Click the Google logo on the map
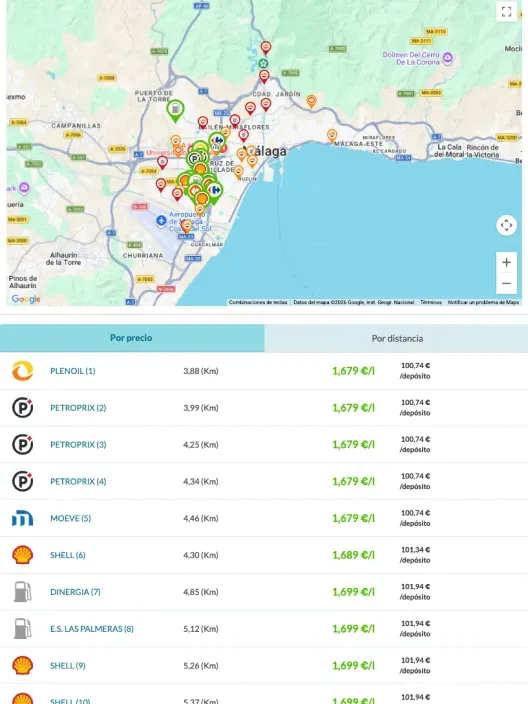Image resolution: width=528 pixels, height=704 pixels. (26, 299)
